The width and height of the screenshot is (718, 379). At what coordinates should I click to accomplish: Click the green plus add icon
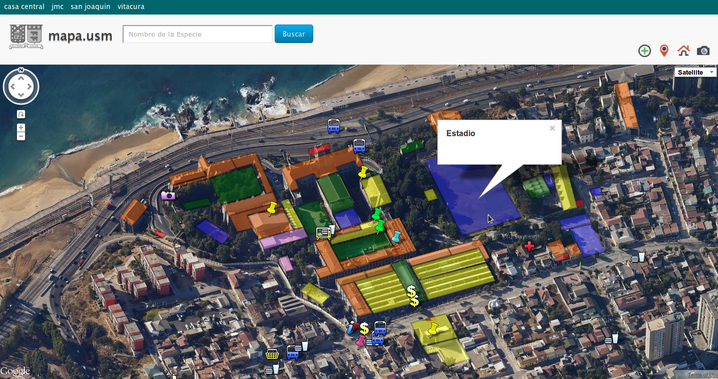click(x=644, y=51)
